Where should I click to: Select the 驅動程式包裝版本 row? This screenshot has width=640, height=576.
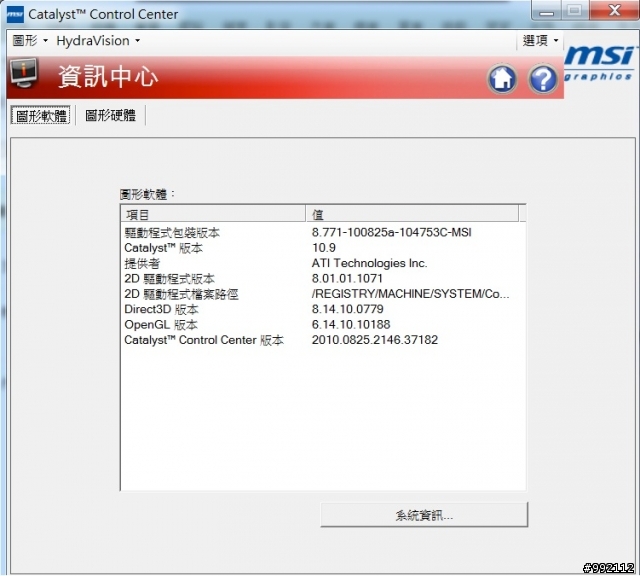tap(322, 233)
